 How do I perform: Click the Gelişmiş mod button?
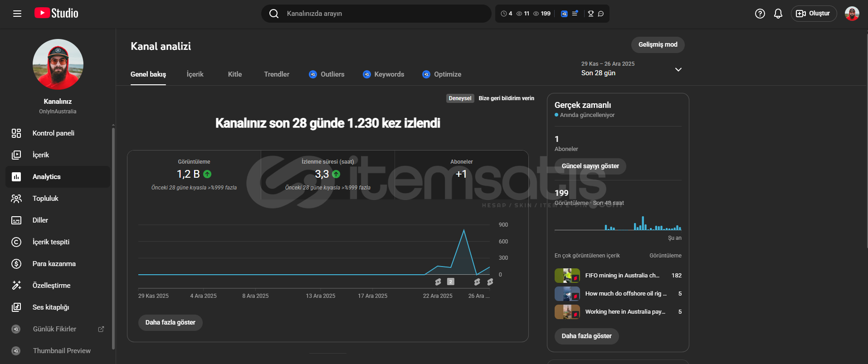[x=658, y=44]
